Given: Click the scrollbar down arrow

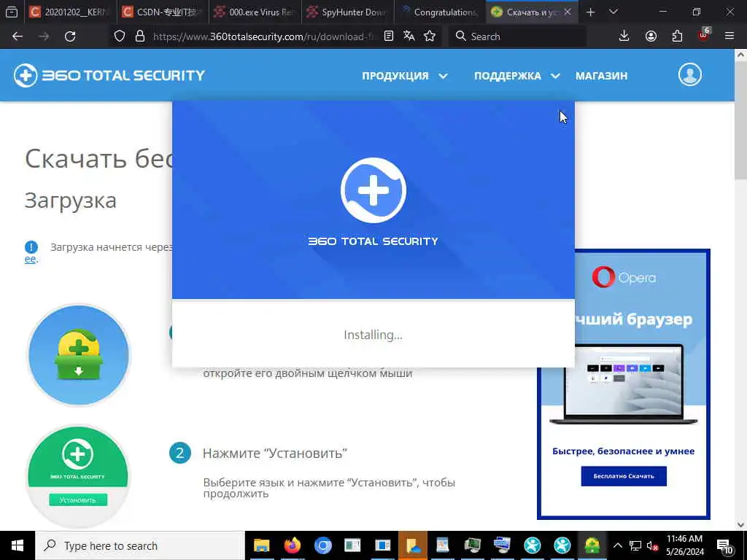Looking at the screenshot, I should [740, 524].
